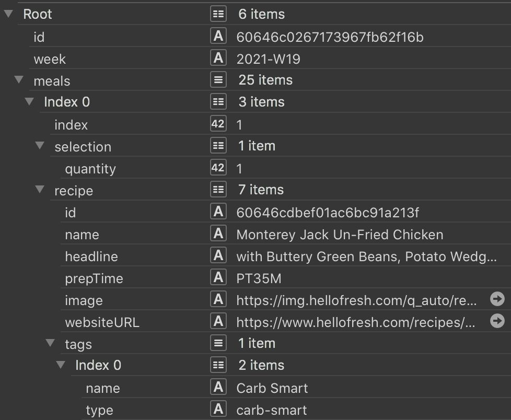511x420 pixels.
Task: Click the 7 items value
Action: [x=261, y=190]
